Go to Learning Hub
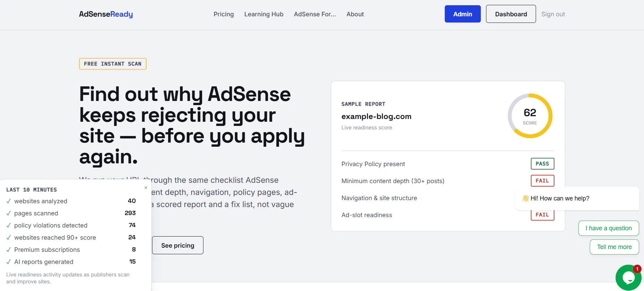644x291 pixels. [264, 14]
